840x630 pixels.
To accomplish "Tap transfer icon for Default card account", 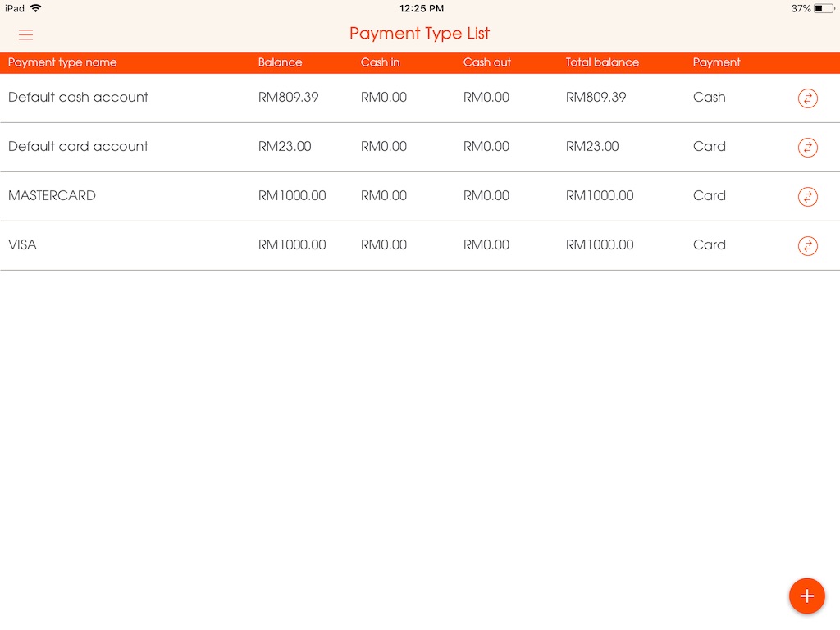I will tap(807, 148).
